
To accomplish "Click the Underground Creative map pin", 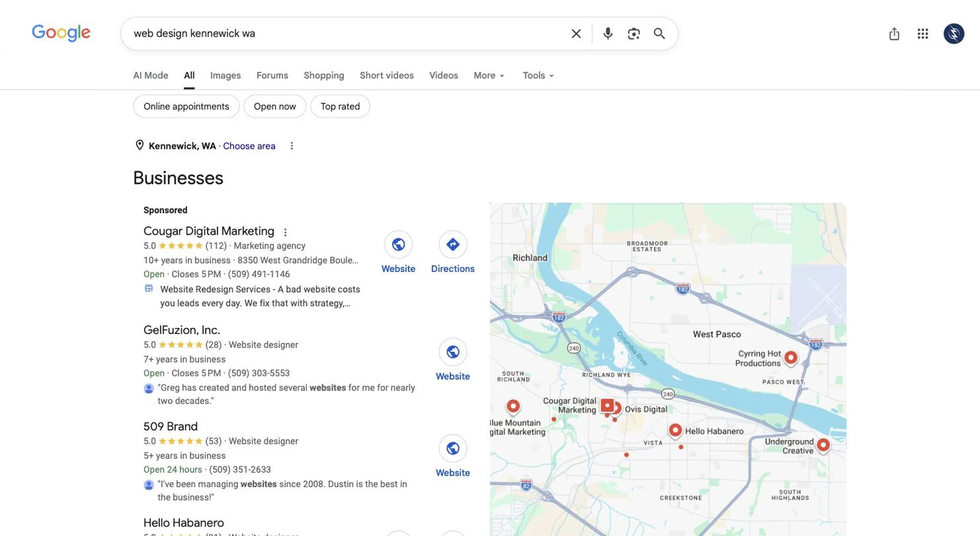I will tap(823, 445).
